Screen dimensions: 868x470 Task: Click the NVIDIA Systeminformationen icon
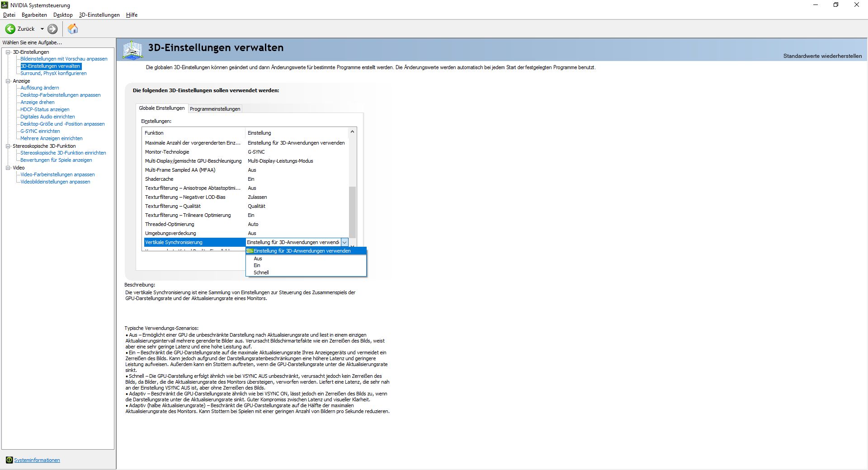click(9, 460)
